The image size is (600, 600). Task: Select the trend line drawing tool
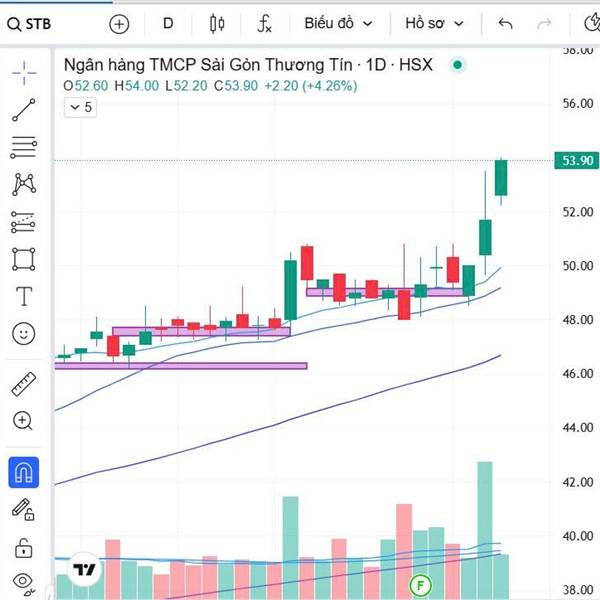(x=24, y=110)
